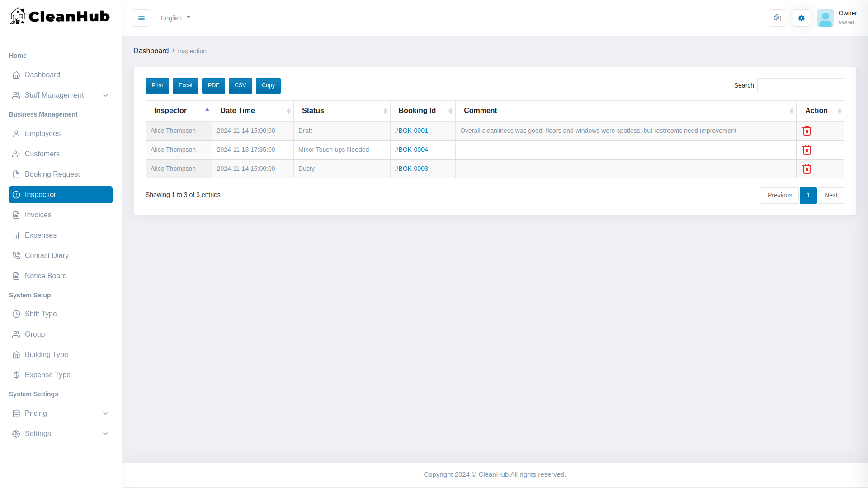Screen dimensions: 868x488
Task: Open settings via the gear icon top right
Action: [801, 18]
